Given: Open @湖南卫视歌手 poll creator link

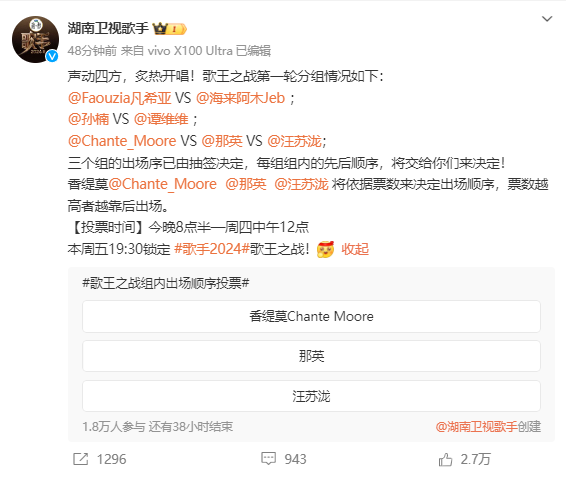Looking at the screenshot, I should coord(476,427).
